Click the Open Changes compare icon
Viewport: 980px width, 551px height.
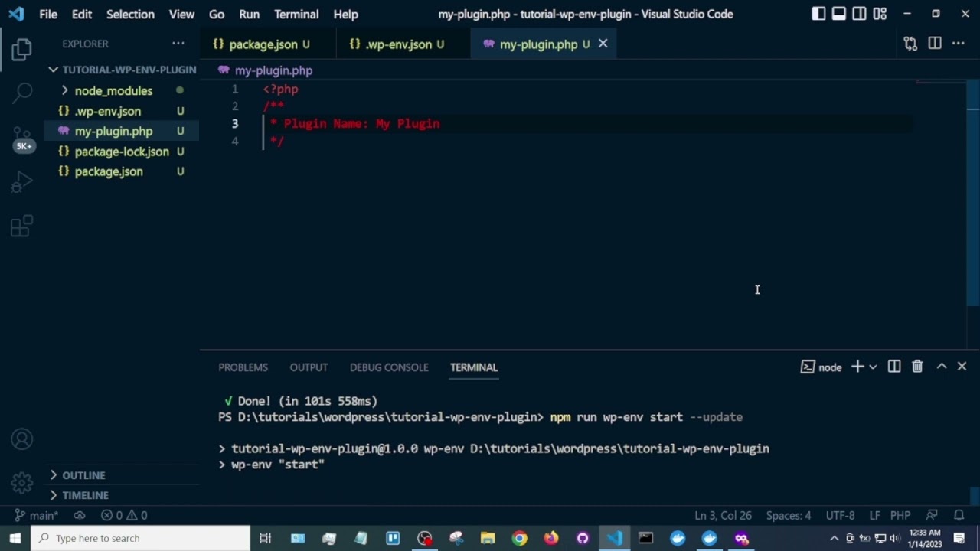click(910, 44)
